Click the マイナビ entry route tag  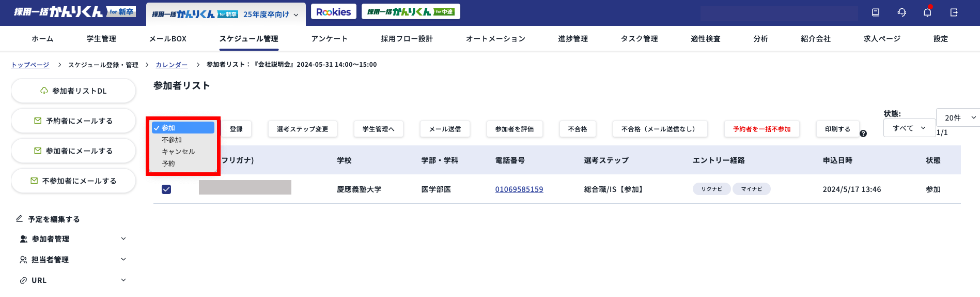coord(752,189)
